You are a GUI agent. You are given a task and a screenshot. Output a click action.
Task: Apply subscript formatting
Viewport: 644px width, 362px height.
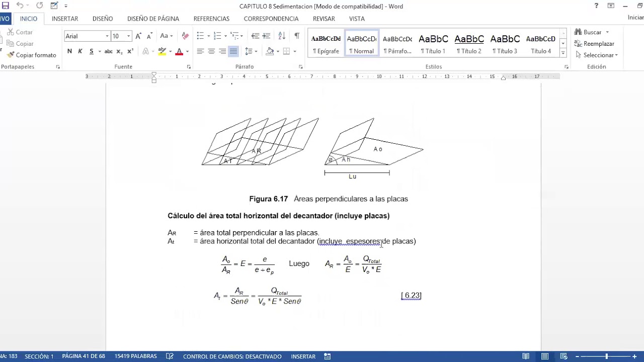119,51
